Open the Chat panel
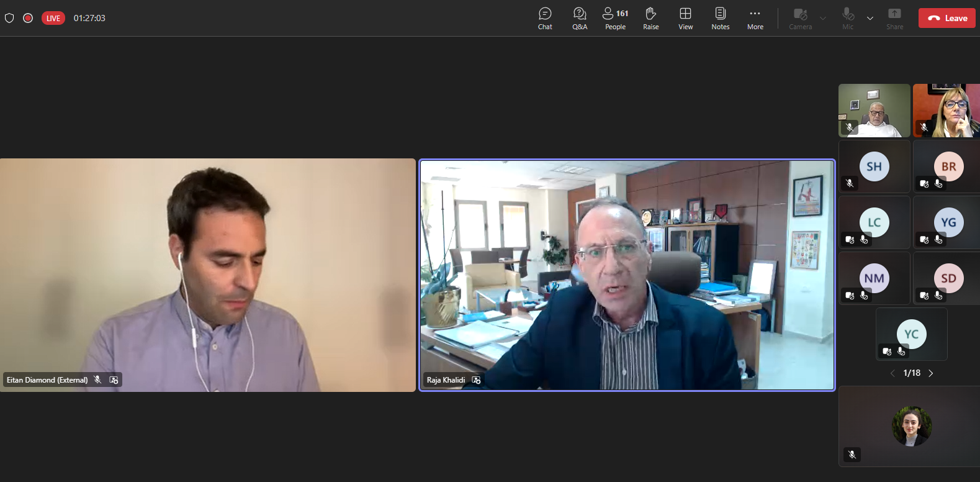 pyautogui.click(x=545, y=18)
